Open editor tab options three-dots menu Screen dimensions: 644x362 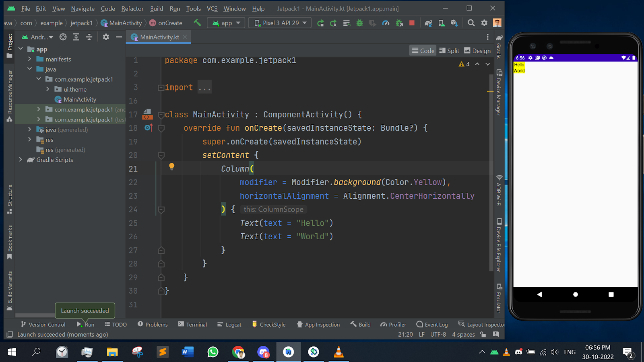(487, 37)
